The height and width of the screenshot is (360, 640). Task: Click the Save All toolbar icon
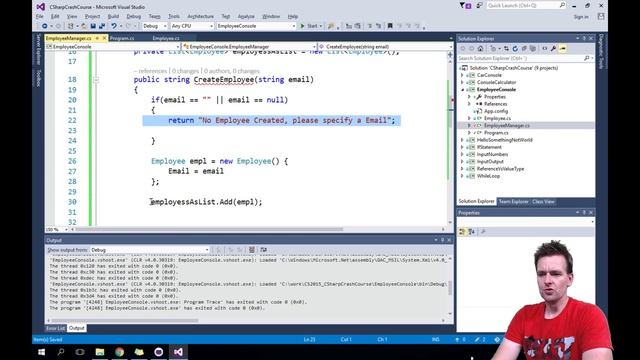click(102, 26)
